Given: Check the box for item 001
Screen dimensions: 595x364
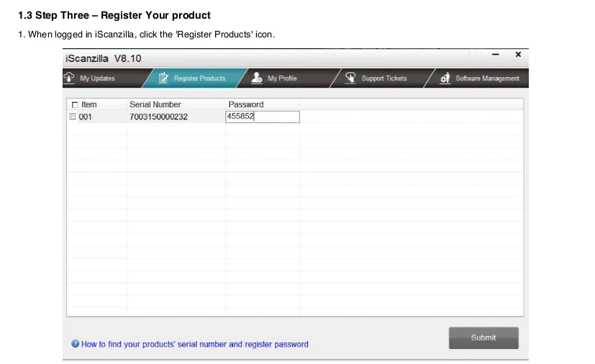Looking at the screenshot, I should coord(73,117).
